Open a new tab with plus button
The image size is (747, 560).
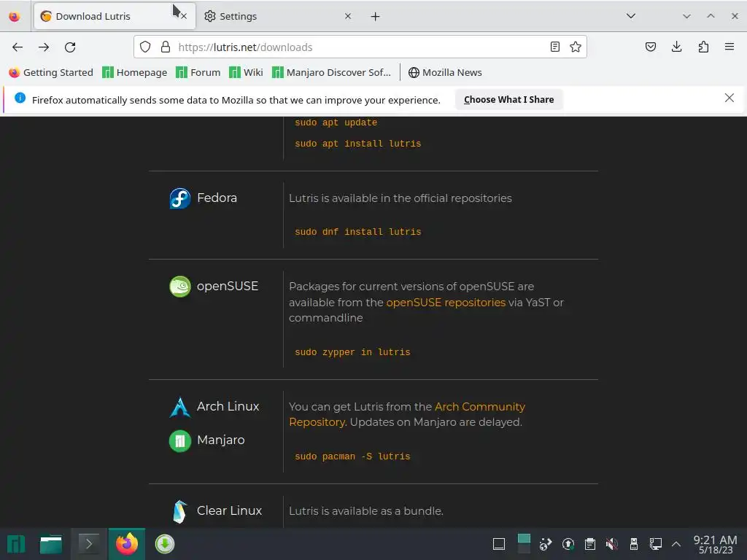(x=376, y=17)
